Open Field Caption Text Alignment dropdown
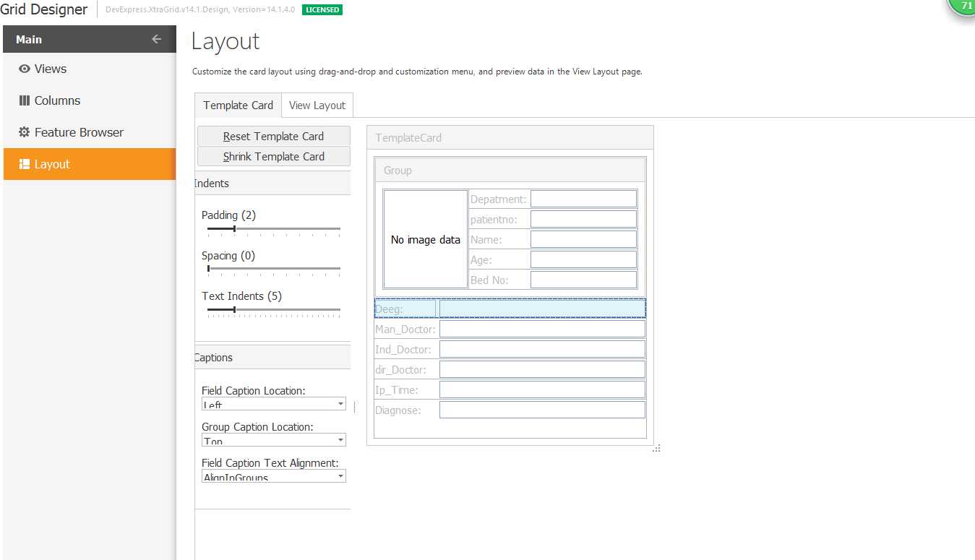 273,476
